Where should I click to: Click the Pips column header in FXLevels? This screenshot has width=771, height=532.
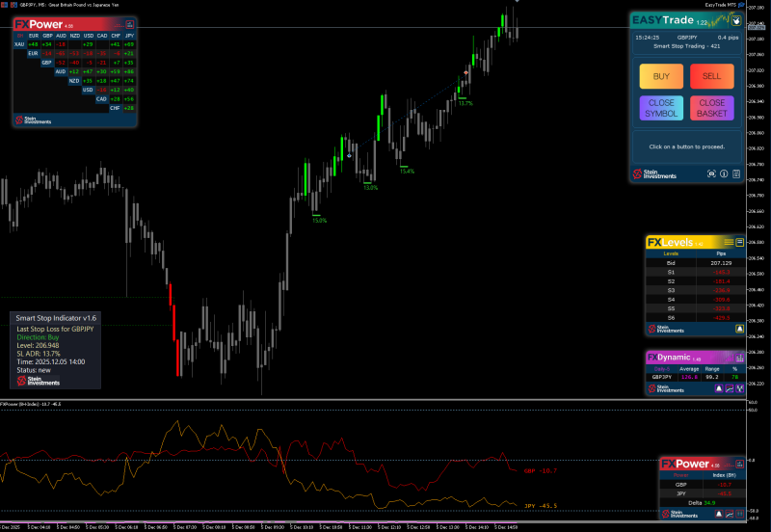[721, 253]
